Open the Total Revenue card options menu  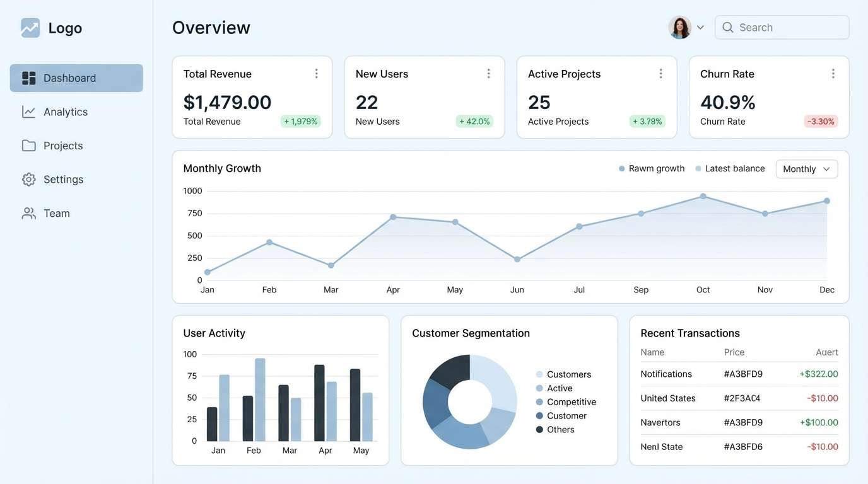316,73
